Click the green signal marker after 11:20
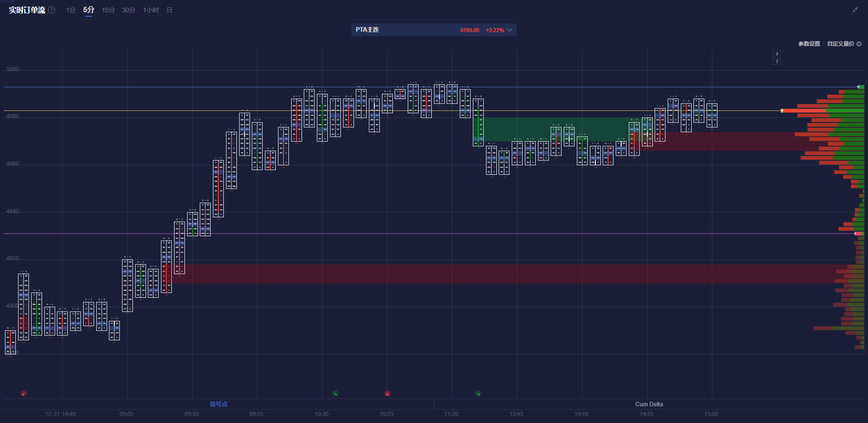This screenshot has height=423, width=868. click(478, 394)
